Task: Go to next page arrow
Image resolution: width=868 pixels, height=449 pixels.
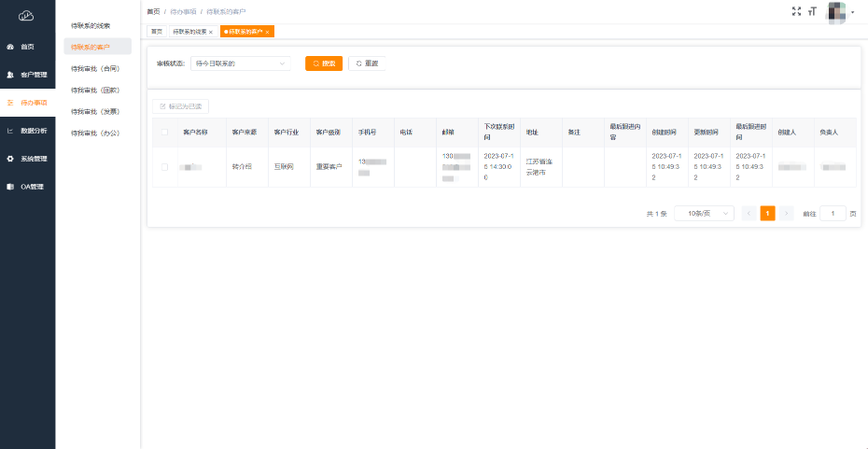Action: pyautogui.click(x=786, y=213)
